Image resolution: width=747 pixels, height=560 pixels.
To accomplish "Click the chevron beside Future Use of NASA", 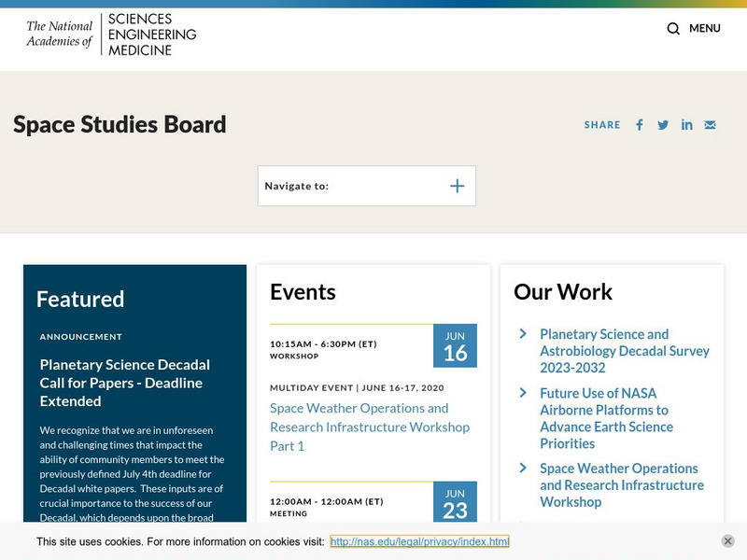I will coord(525,394).
